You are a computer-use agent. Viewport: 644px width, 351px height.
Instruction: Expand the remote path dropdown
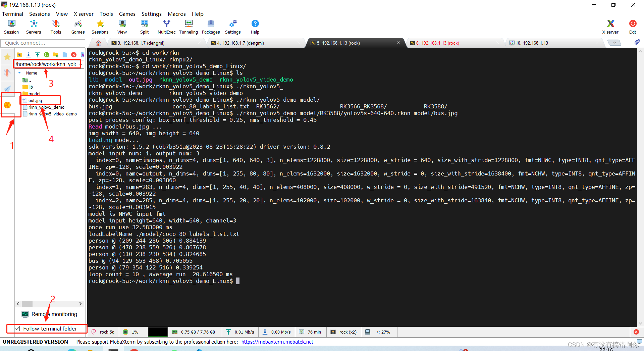[81, 64]
